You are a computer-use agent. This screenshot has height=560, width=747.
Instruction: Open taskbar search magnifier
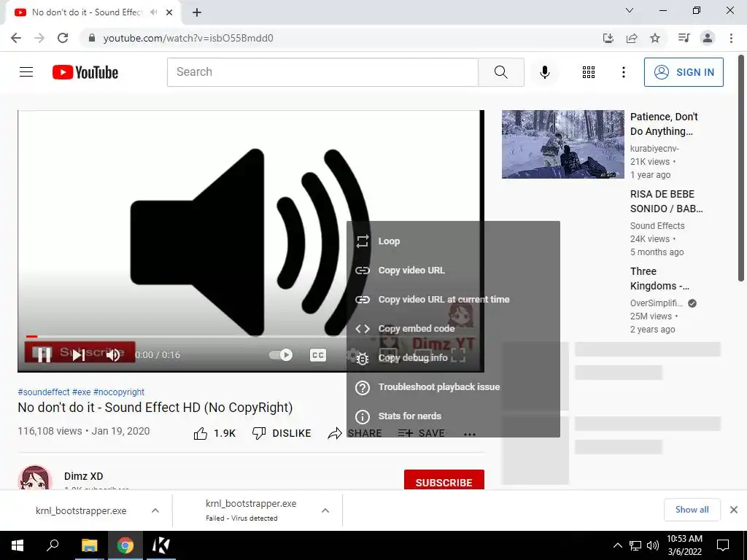coord(53,545)
